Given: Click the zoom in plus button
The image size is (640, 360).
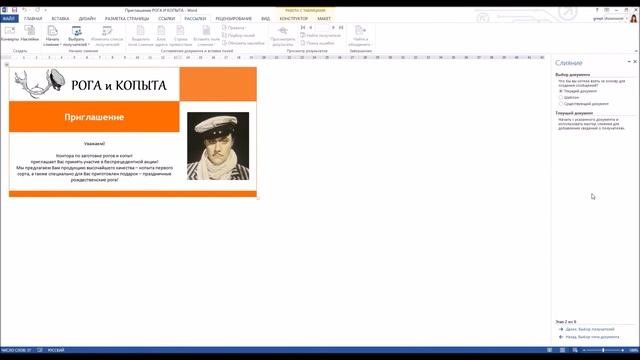Looking at the screenshot, I should [623, 350].
